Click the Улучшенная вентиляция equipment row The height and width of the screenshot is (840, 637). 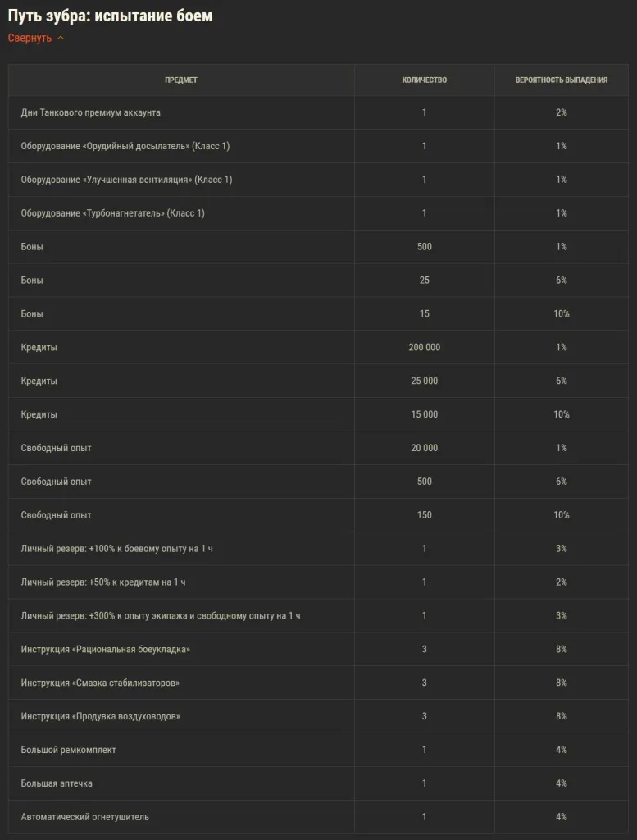126,180
